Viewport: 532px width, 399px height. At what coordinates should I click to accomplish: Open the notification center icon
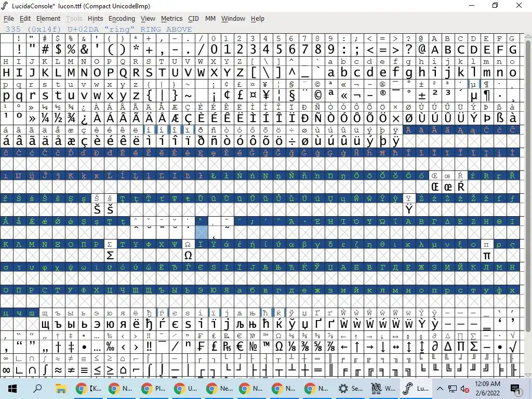pyautogui.click(x=516, y=389)
